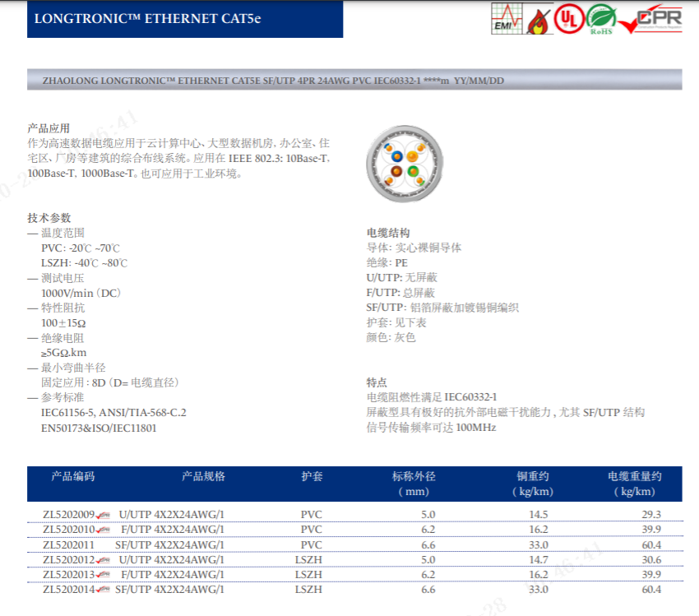
Task: Click the 电缆阻燃性满足 IEC60332-1 line
Action: coord(432,397)
